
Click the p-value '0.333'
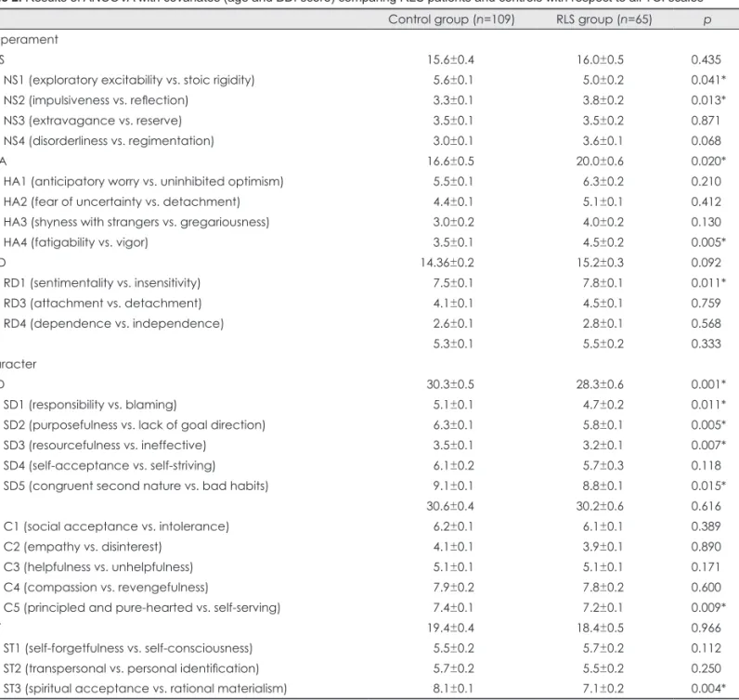706,344
